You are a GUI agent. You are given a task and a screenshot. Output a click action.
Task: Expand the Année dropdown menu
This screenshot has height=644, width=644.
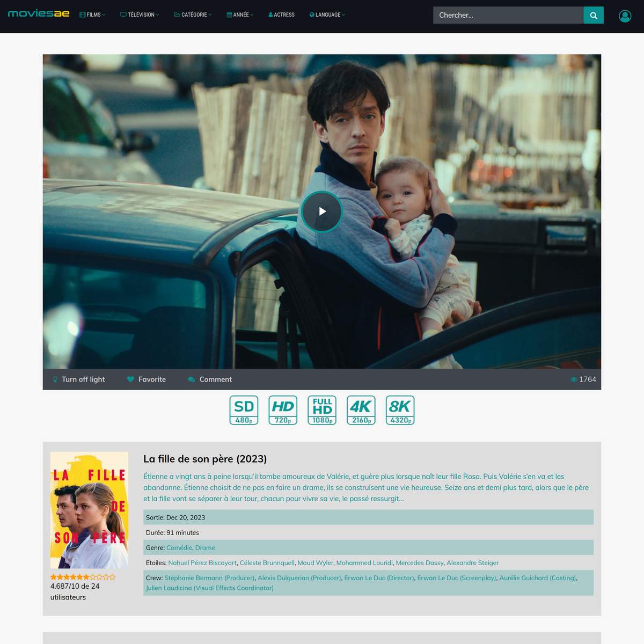(x=240, y=14)
